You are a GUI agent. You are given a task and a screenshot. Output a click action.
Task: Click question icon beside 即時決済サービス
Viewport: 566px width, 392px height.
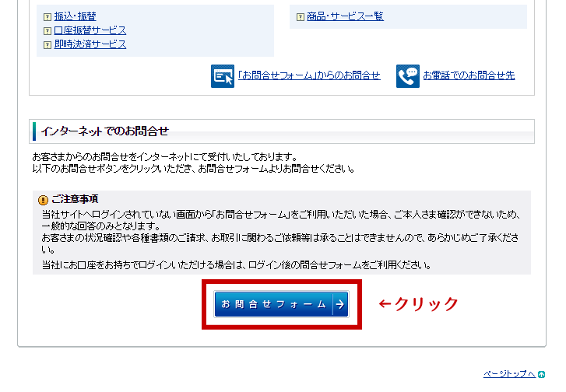(x=47, y=45)
